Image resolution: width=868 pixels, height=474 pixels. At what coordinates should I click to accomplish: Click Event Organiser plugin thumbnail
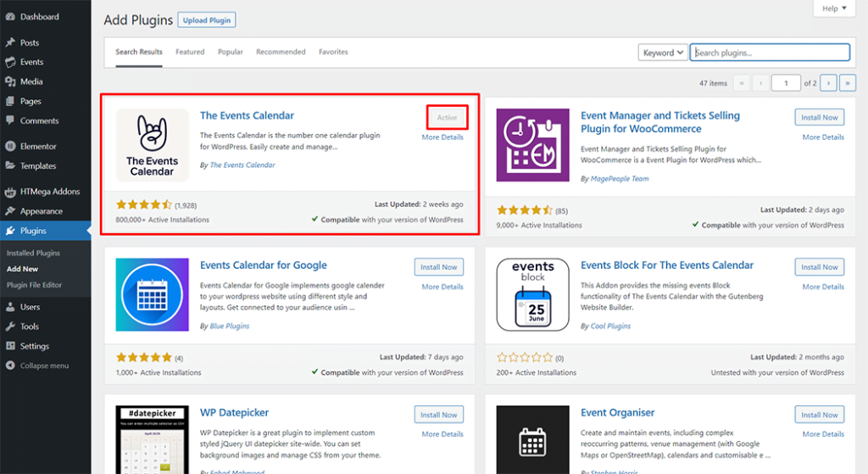click(532, 440)
